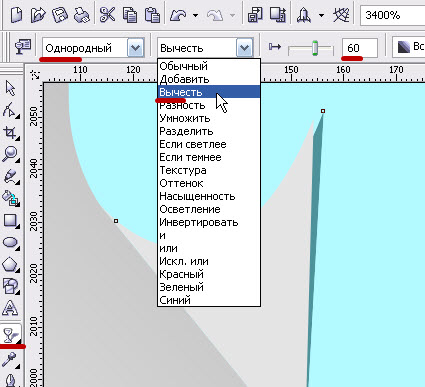Select Искл. или option
Screen dimensions: 425x387
click(x=209, y=261)
